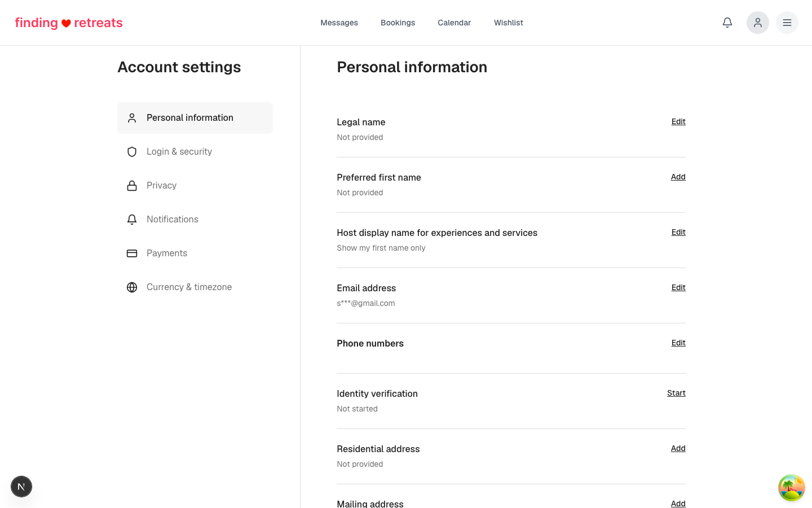
Task: Edit Phone numbers
Action: coord(678,343)
